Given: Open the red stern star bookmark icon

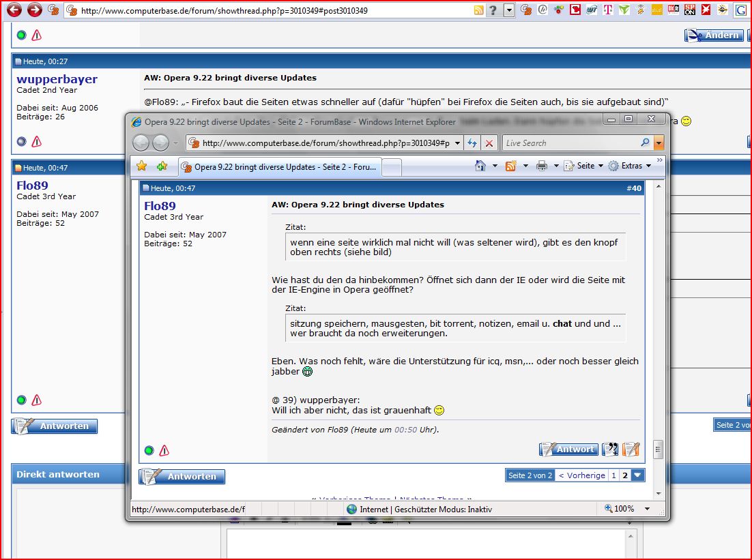Looking at the screenshot, I should tap(706, 10).
